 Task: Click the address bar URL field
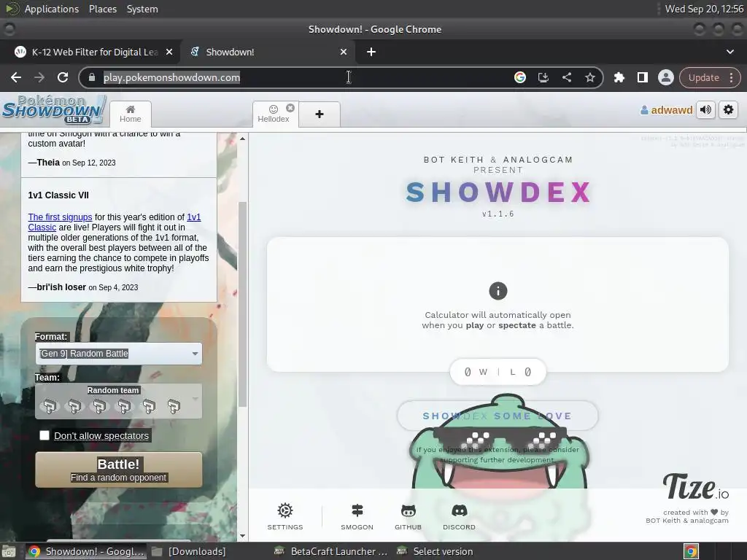click(x=305, y=77)
